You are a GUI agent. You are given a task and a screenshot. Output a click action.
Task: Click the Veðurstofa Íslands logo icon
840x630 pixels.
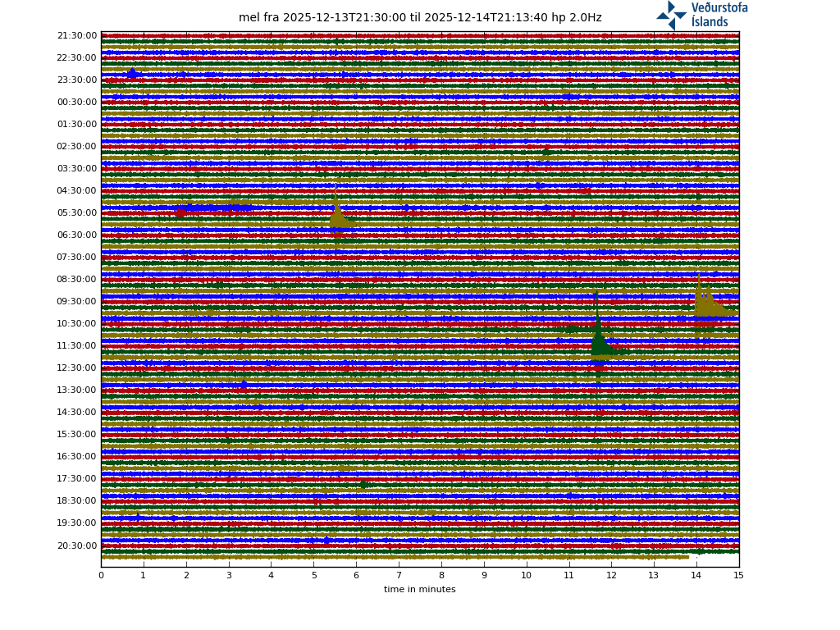pos(672,15)
